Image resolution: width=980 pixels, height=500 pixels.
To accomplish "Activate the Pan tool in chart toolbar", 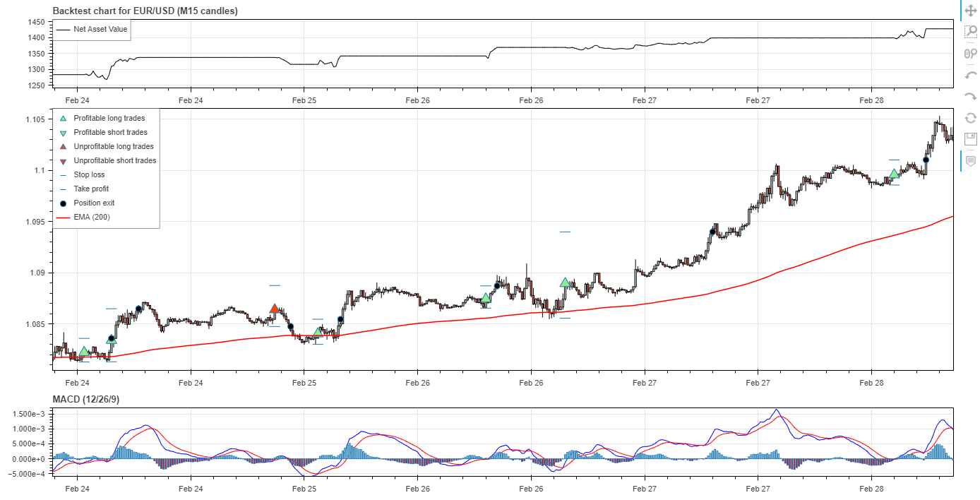I will coord(971,11).
